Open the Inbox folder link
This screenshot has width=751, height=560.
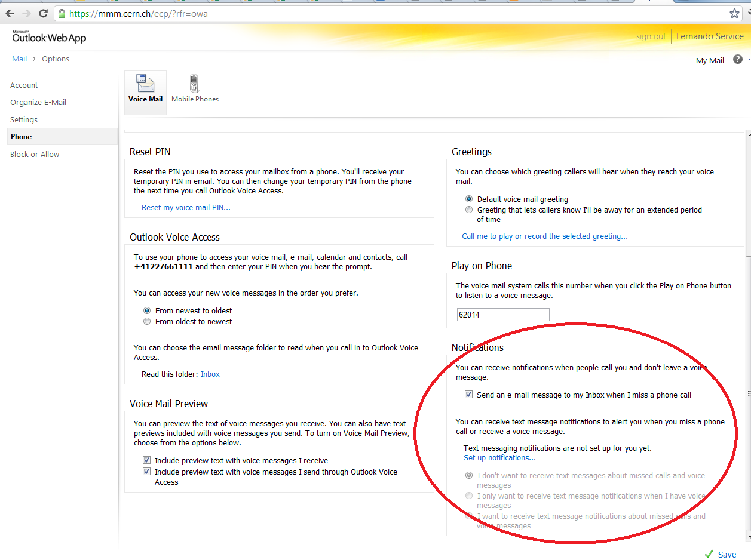pyautogui.click(x=210, y=374)
